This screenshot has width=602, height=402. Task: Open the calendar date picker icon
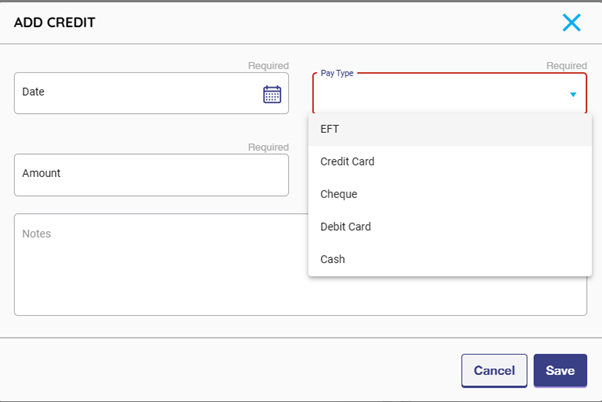coord(272,94)
